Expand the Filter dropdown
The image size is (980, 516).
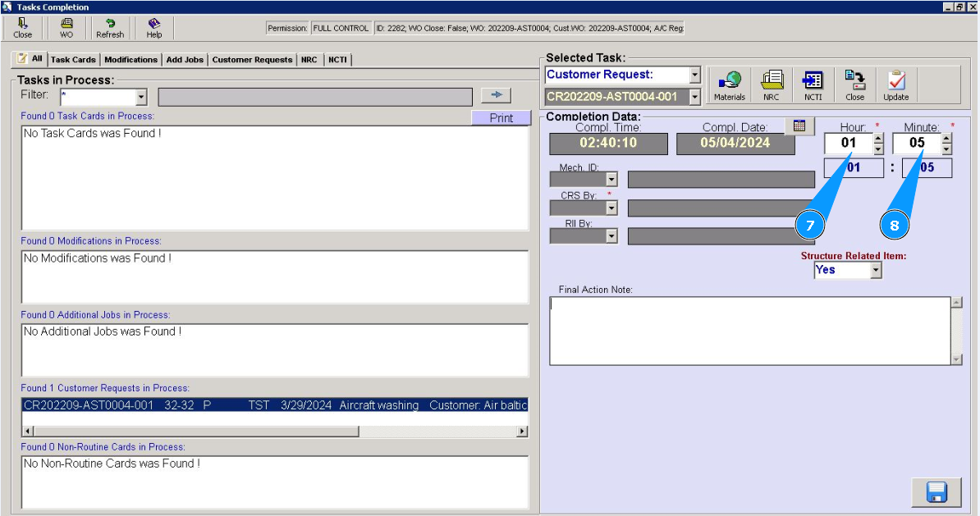[140, 97]
